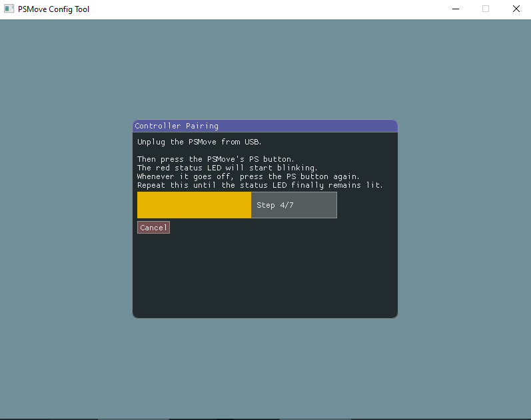Click the line "Then press the PSMove's PS button."

tap(216, 159)
